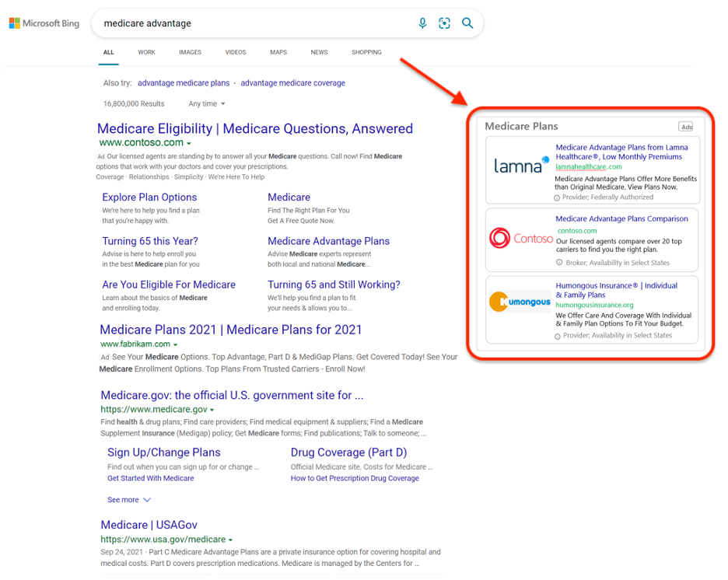This screenshot has height=580, width=728.
Task: Click the Microsoft Bing logo
Action: point(44,23)
